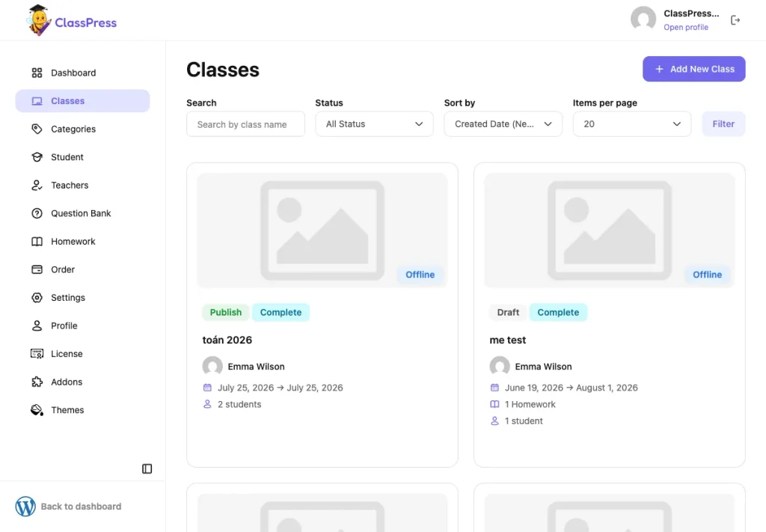The image size is (766, 532).
Task: Click the user avatar in the header
Action: pyautogui.click(x=643, y=19)
